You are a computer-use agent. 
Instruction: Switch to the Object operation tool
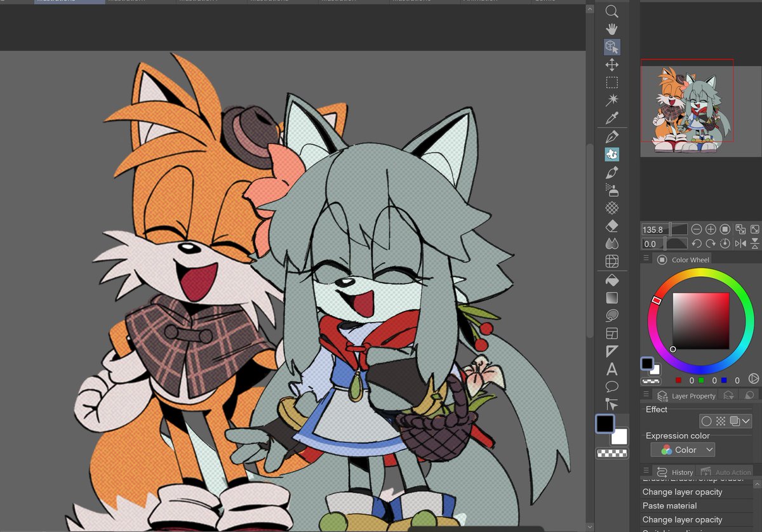click(612, 46)
